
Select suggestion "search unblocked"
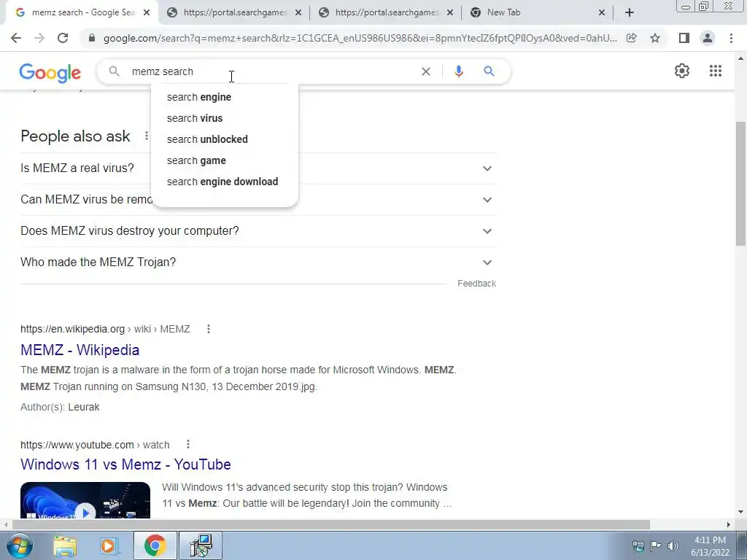(x=225, y=139)
